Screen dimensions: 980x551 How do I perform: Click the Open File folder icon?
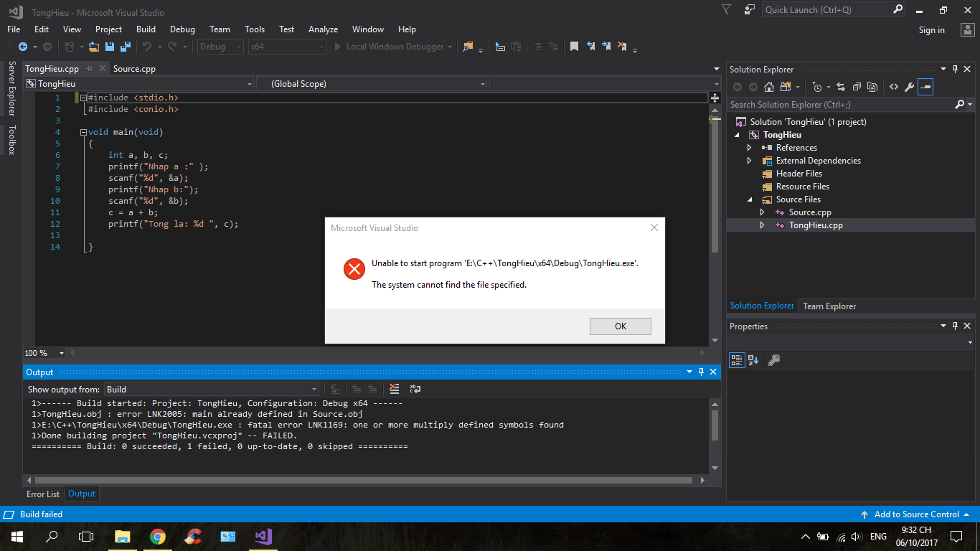tap(94, 47)
